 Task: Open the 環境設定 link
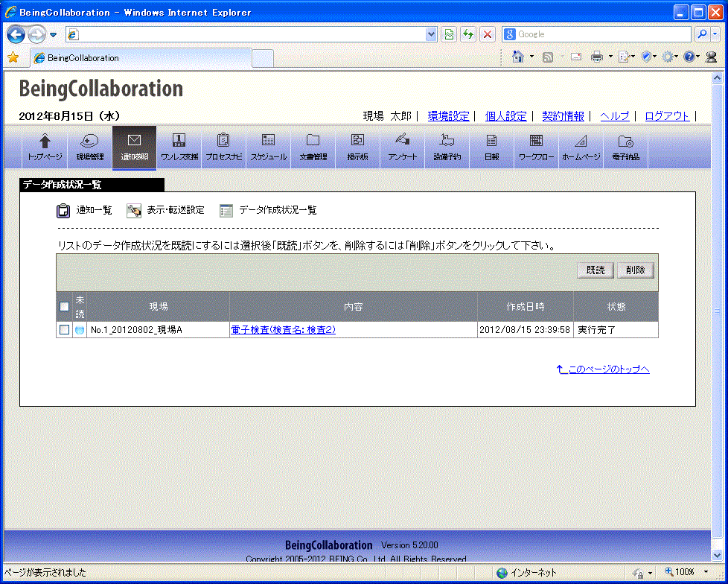tap(449, 116)
